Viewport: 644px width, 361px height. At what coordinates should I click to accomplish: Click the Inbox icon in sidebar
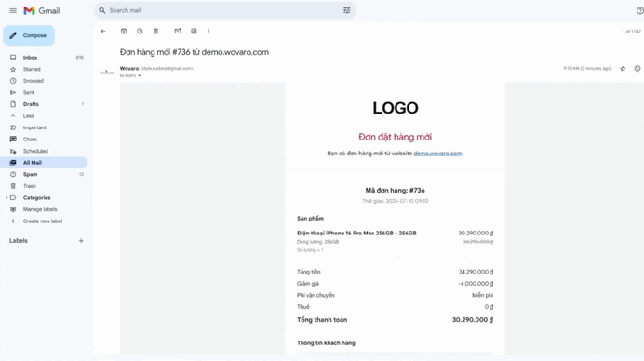click(13, 58)
